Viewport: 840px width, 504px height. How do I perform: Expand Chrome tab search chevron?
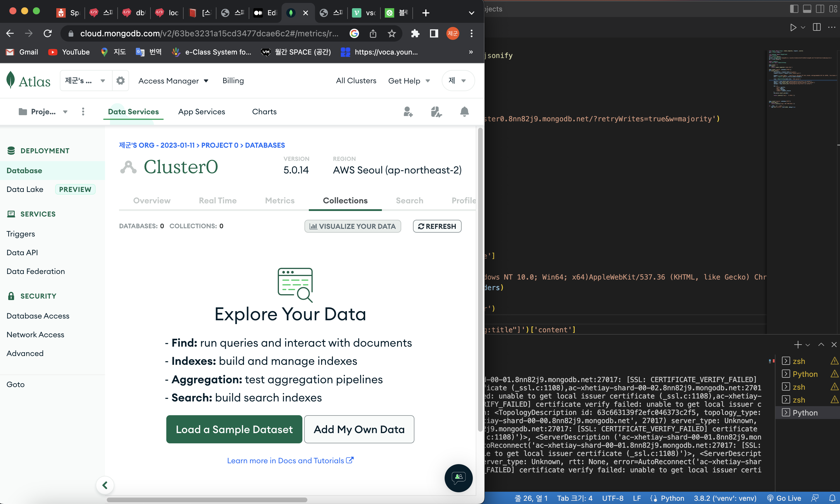(x=471, y=13)
